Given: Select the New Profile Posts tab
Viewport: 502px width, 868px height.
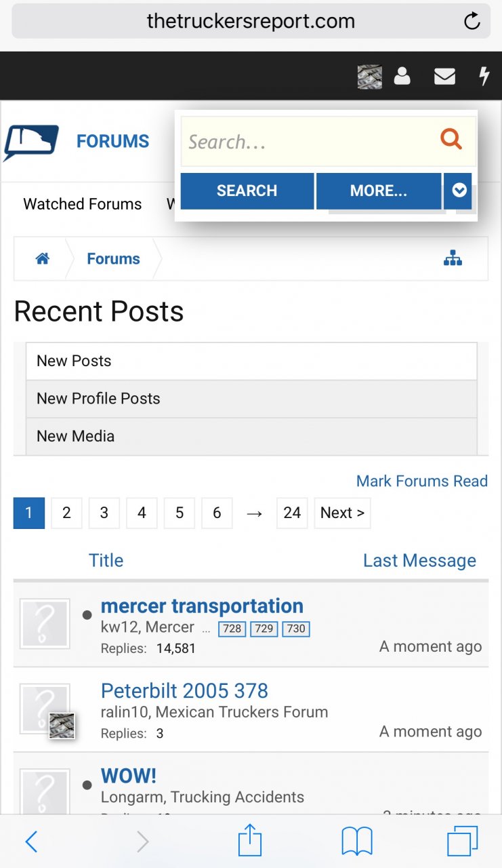Looking at the screenshot, I should coord(98,398).
